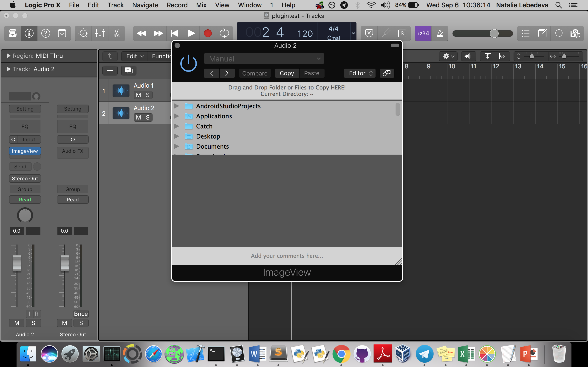The width and height of the screenshot is (588, 367).
Task: Click the master volume slider knob
Action: click(x=494, y=33)
